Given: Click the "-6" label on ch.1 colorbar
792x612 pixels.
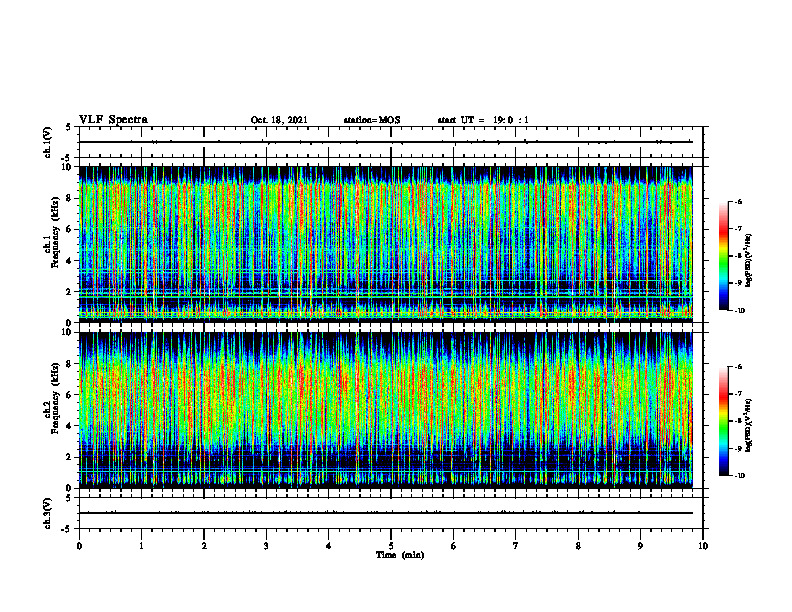Looking at the screenshot, I should [x=737, y=201].
